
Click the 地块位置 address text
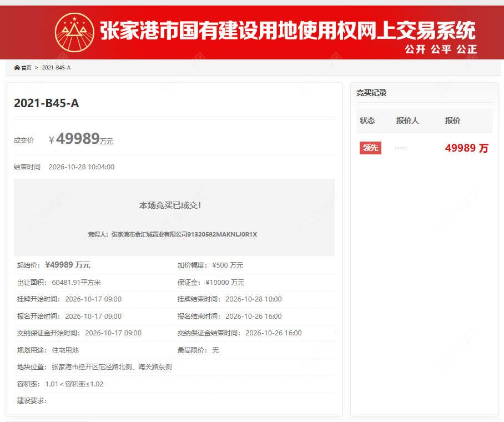pos(112,367)
